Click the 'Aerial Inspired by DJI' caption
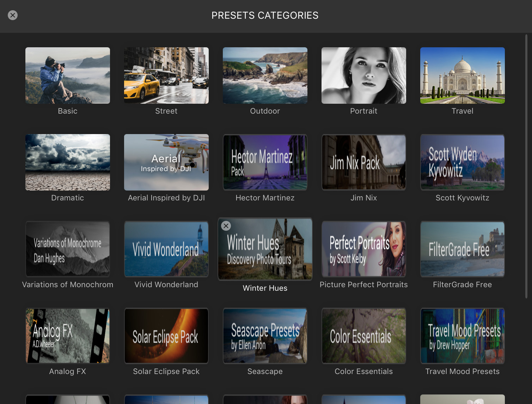Image resolution: width=532 pixels, height=404 pixels. tap(166, 198)
